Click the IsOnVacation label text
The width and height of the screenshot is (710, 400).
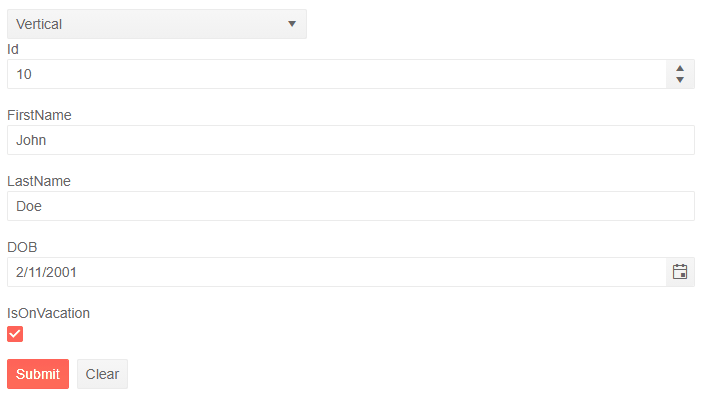[x=48, y=313]
